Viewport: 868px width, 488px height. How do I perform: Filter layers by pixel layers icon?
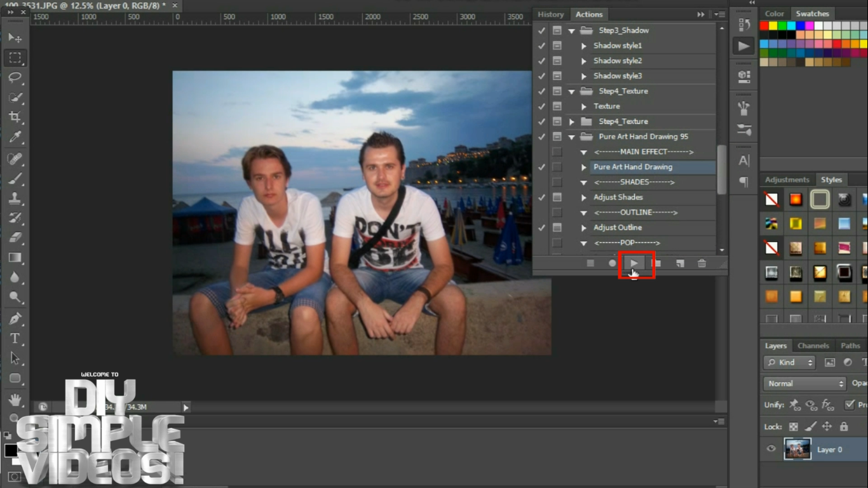click(829, 362)
